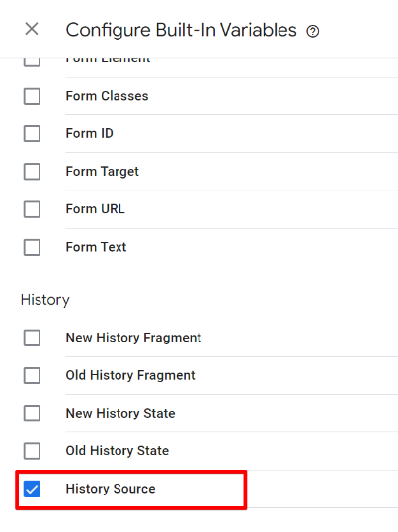This screenshot has height=532, width=398.
Task: Check the Form Target variable box
Action: click(x=32, y=172)
